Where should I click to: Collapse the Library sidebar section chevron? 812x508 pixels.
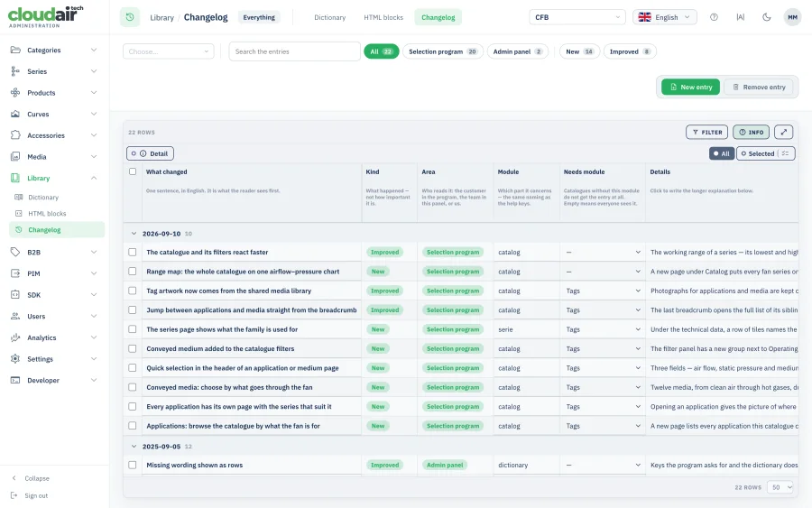94,178
